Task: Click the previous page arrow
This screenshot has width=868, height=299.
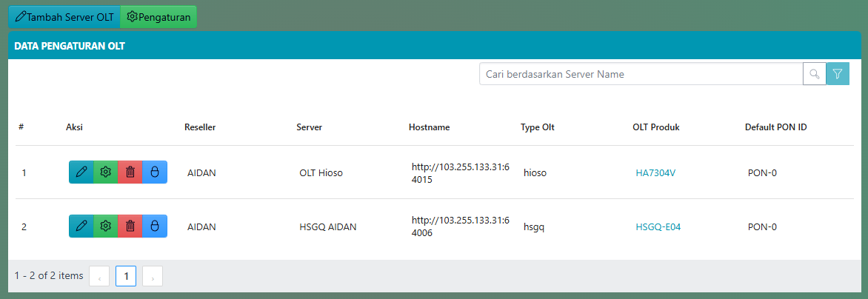Action: pyautogui.click(x=99, y=276)
